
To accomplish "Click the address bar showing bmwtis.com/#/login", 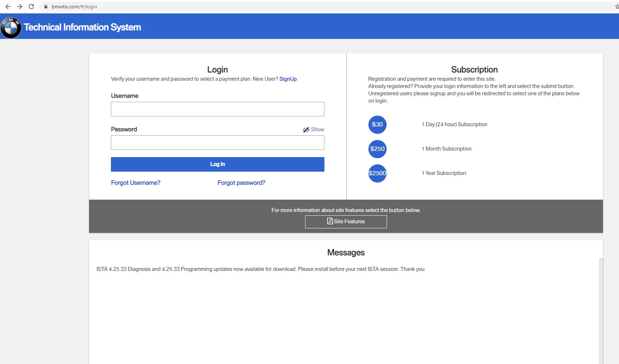I will click(327, 7).
